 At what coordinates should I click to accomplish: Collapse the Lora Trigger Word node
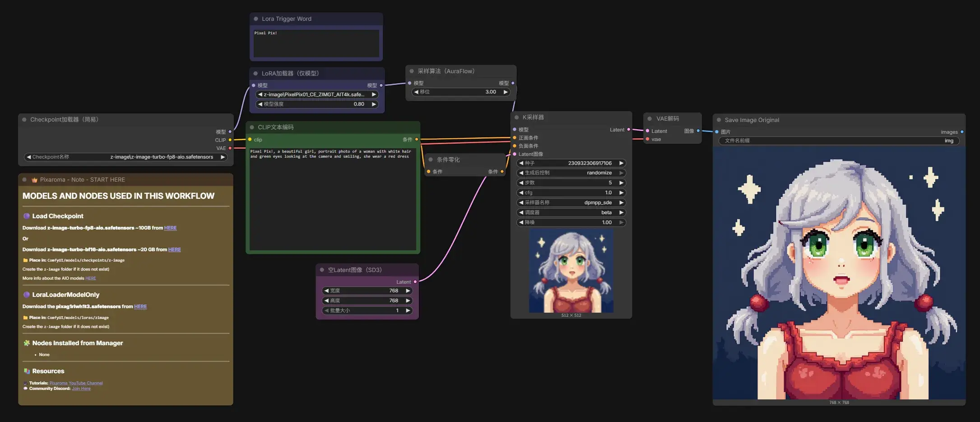point(256,19)
